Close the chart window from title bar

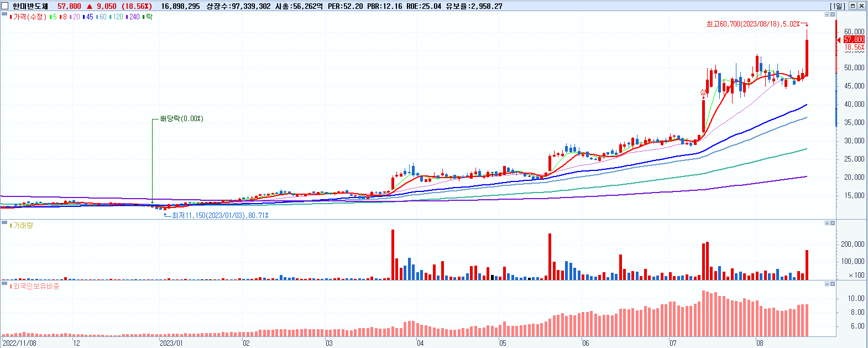(861, 6)
